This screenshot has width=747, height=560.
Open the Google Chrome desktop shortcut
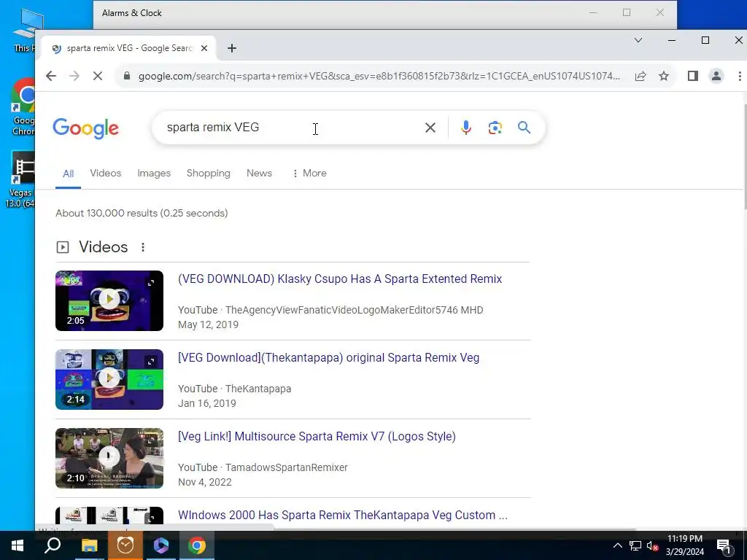pyautogui.click(x=21, y=107)
